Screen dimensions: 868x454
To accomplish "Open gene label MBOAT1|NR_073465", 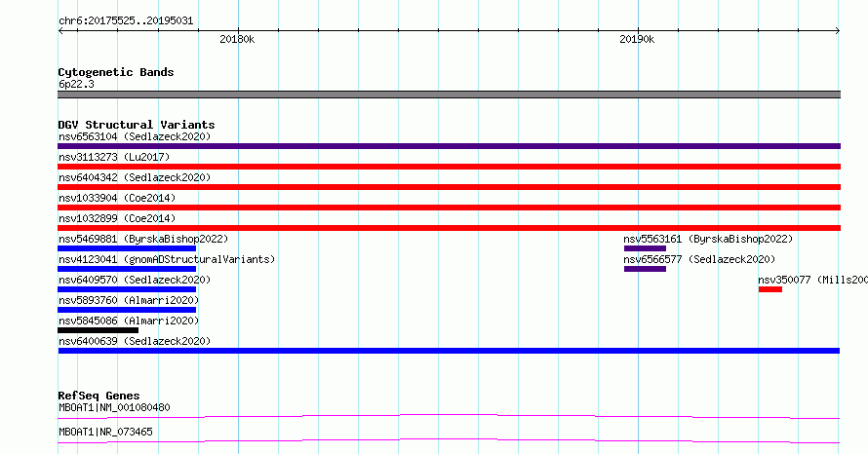I will click(105, 432).
